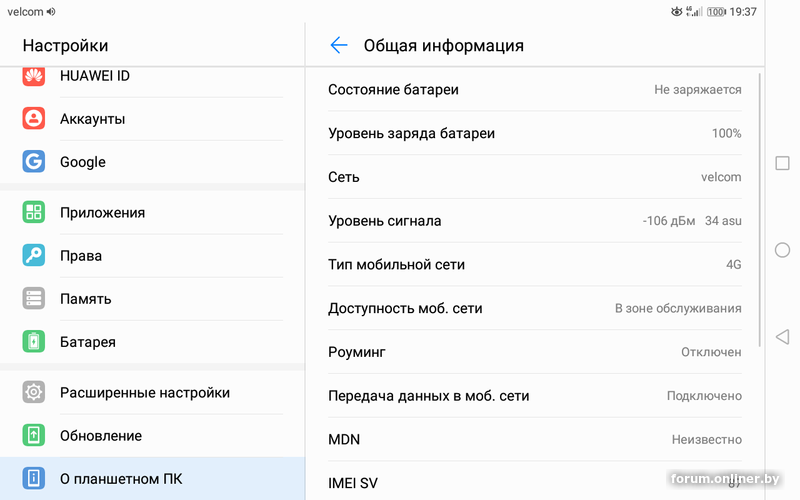Viewport: 800px width, 500px height.
Task: Tap the Права key icon
Action: tap(34, 255)
